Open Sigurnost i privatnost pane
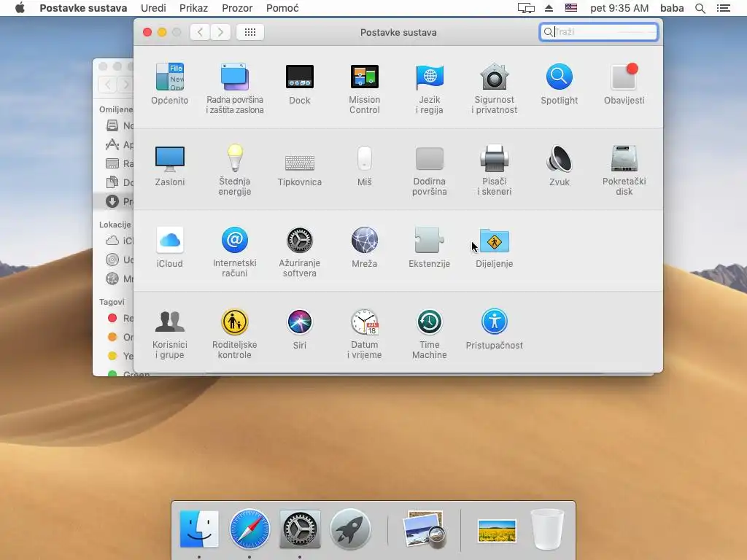This screenshot has height=560, width=747. [494, 88]
